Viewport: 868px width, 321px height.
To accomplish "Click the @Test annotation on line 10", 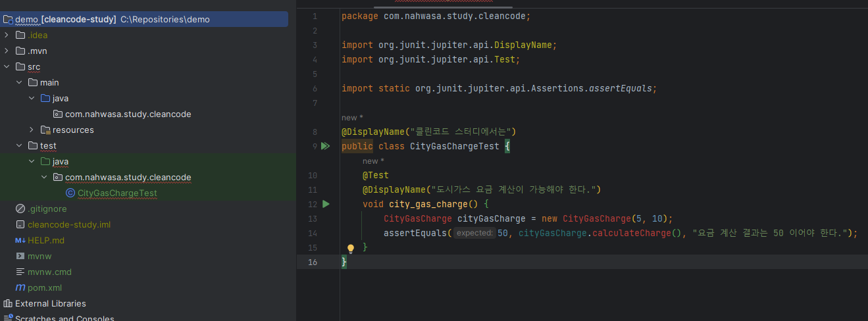I will click(376, 175).
